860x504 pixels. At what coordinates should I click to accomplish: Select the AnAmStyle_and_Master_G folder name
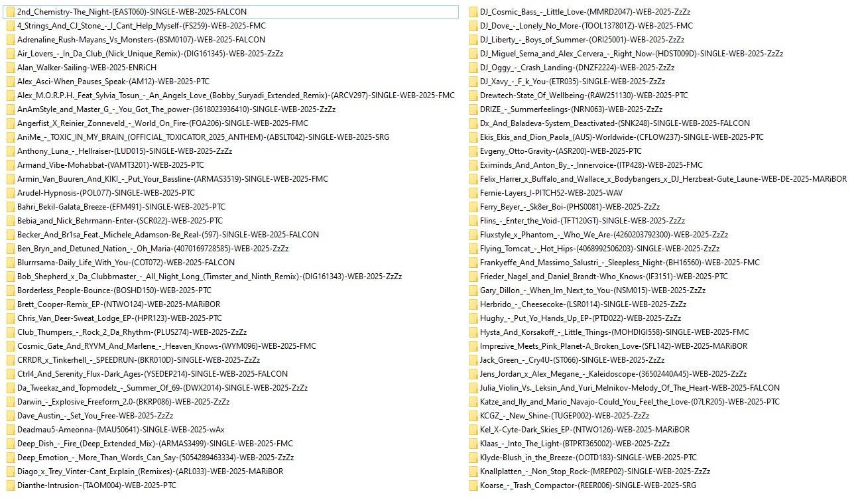coord(176,109)
